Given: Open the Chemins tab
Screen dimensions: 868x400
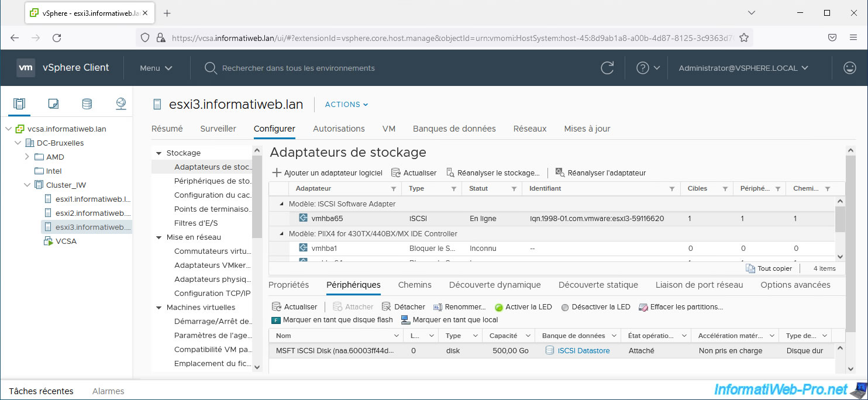Looking at the screenshot, I should (x=415, y=285).
